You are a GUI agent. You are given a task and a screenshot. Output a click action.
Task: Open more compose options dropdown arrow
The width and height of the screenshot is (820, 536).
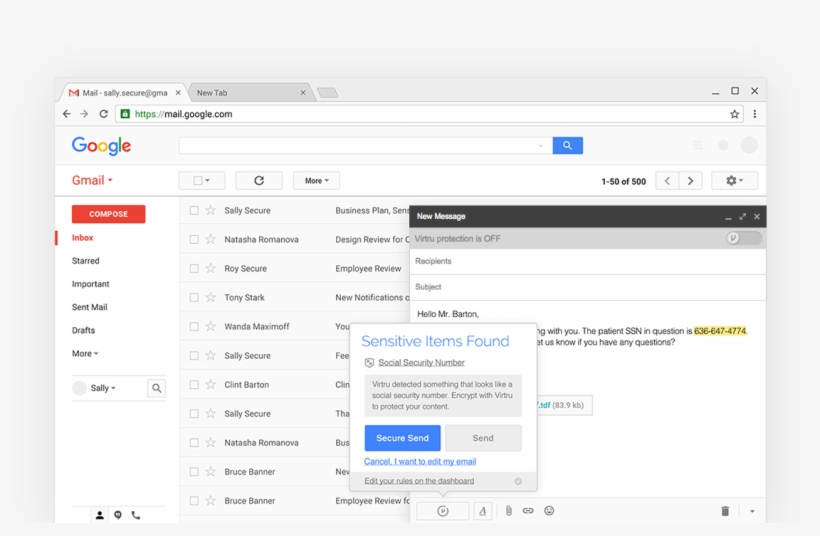(752, 511)
